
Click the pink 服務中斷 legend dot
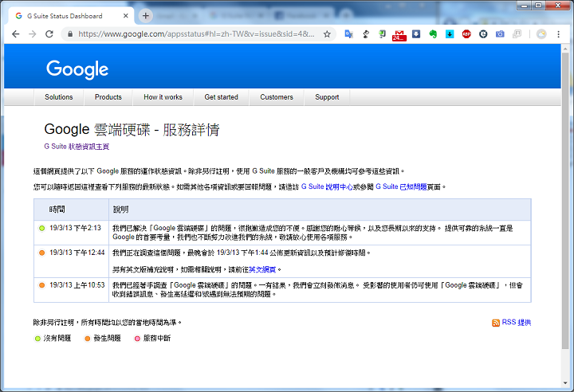(137, 339)
